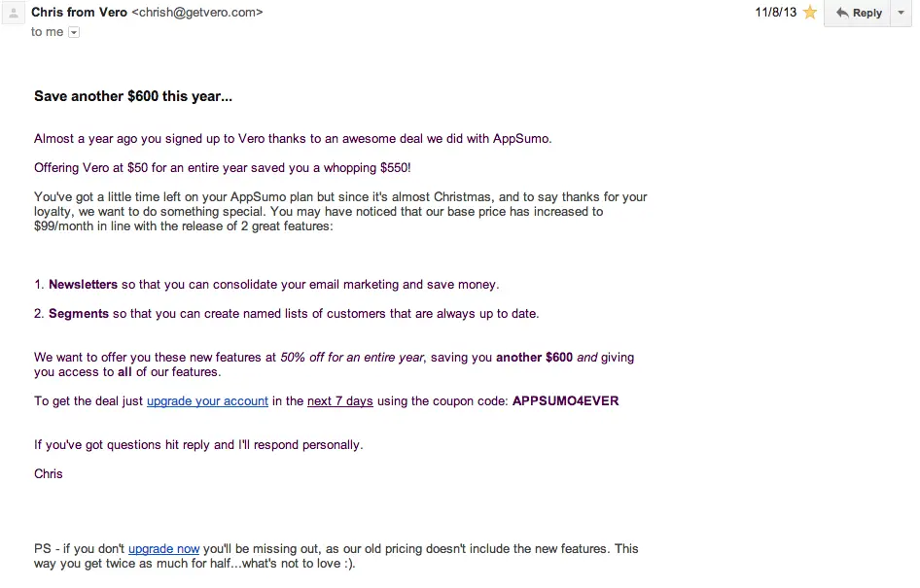The width and height of the screenshot is (920, 588).
Task: Click the APPSUMO4EVER coupon code
Action: point(565,401)
